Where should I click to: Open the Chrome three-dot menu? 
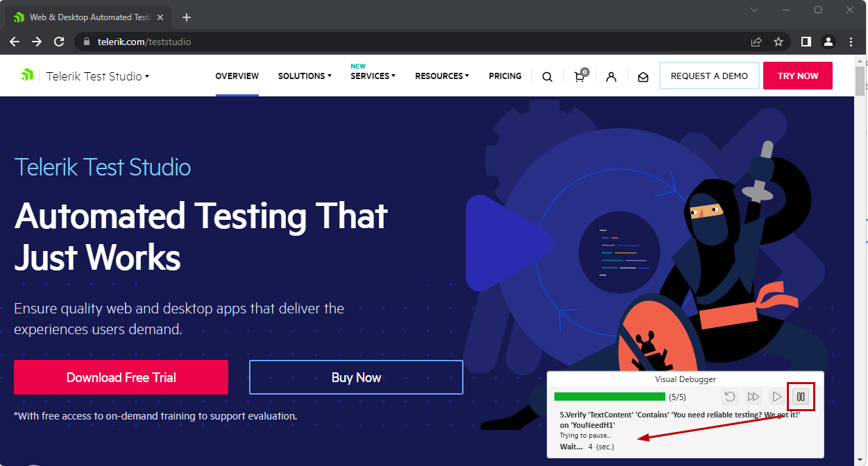(x=851, y=42)
